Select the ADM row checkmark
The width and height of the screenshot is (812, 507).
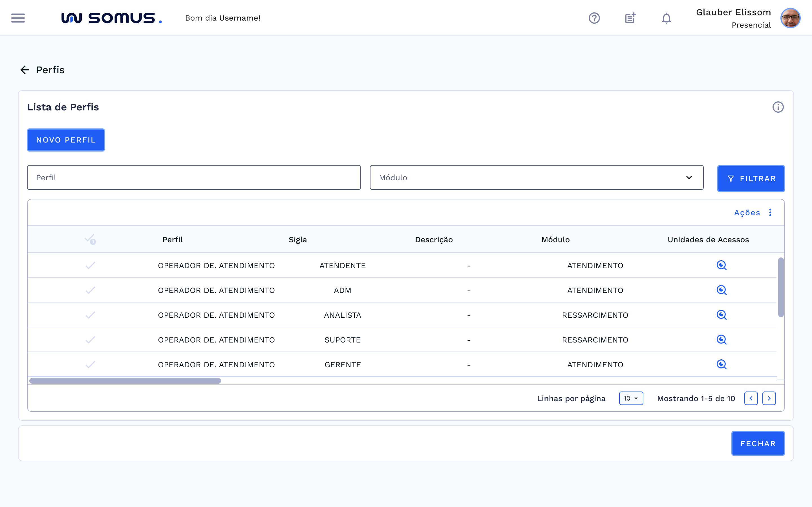coord(90,290)
